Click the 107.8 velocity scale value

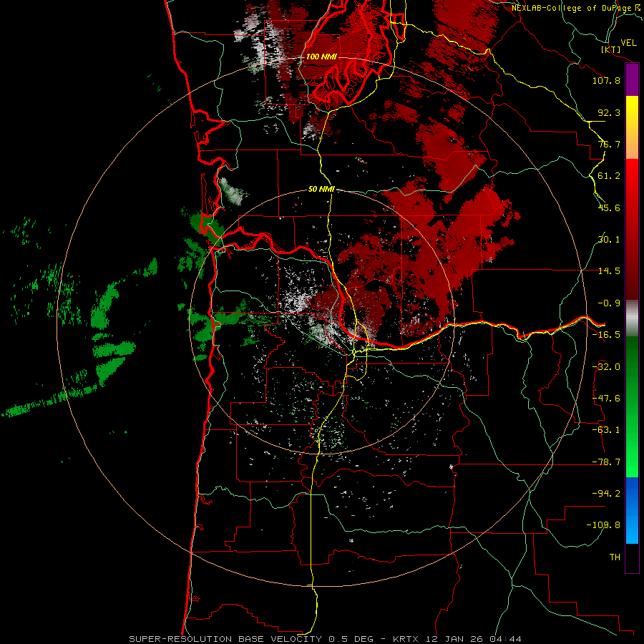coord(606,80)
